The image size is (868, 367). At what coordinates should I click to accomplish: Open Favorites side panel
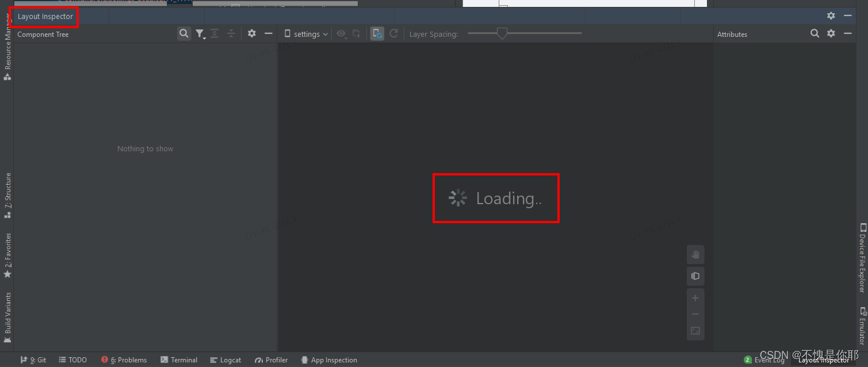pyautogui.click(x=7, y=255)
